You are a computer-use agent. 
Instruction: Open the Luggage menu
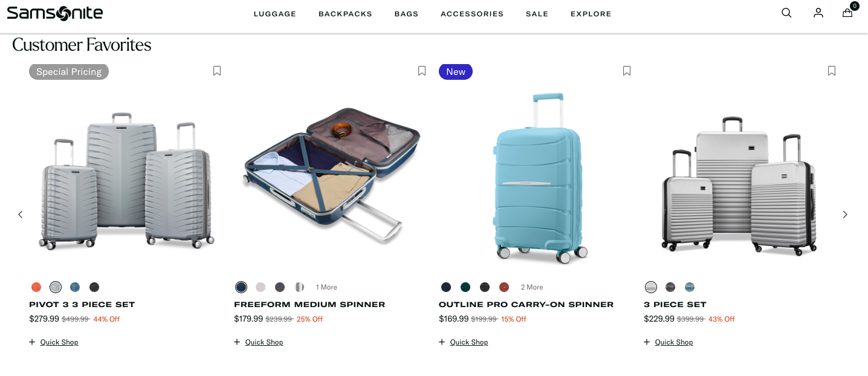point(275,14)
